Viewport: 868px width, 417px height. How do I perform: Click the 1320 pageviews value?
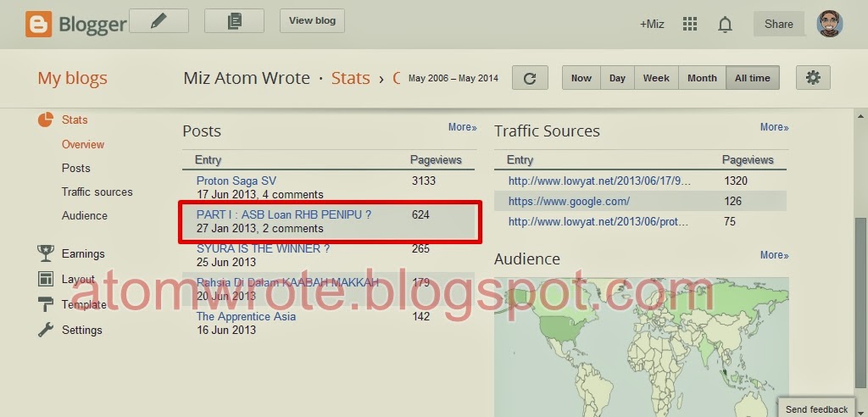tap(736, 181)
